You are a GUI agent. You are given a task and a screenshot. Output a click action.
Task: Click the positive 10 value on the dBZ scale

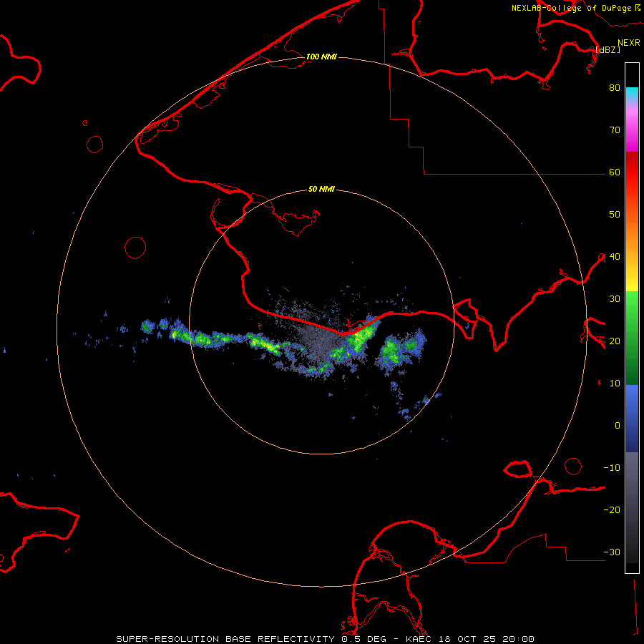(615, 384)
